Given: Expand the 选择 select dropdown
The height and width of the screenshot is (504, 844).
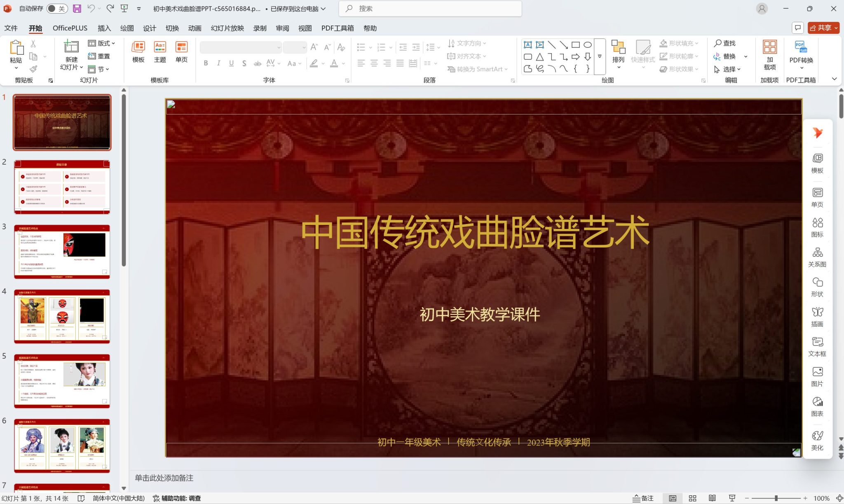Looking at the screenshot, I should (727, 69).
